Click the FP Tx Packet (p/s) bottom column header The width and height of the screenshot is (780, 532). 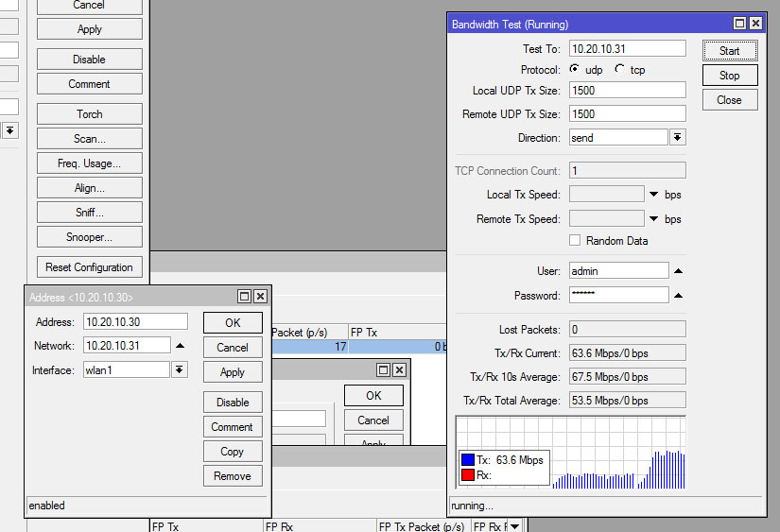pyautogui.click(x=422, y=526)
